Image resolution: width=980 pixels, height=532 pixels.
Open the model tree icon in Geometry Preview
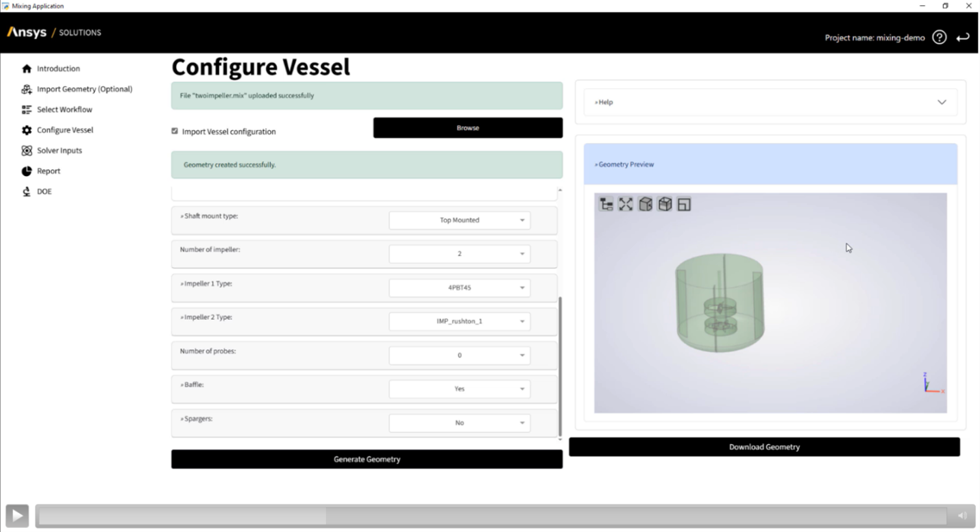(606, 204)
